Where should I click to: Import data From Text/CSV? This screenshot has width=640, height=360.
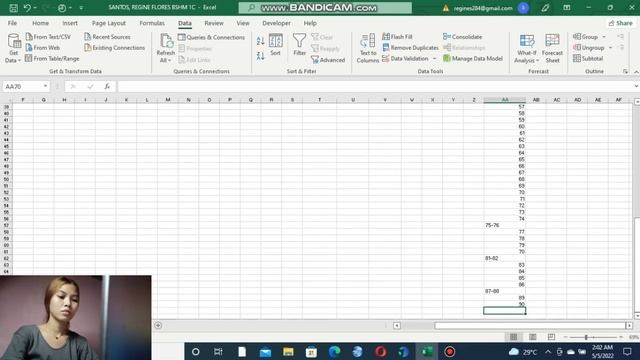(48, 37)
